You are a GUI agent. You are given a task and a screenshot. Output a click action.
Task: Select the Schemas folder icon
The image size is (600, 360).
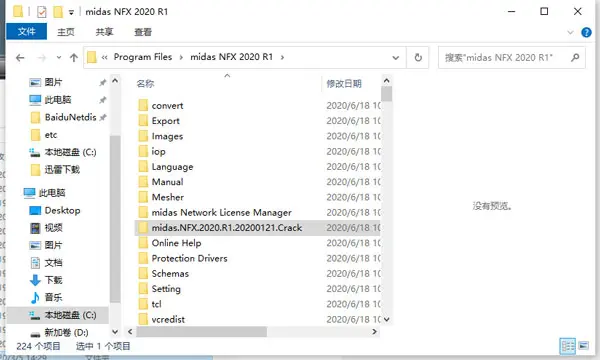pyautogui.click(x=143, y=274)
